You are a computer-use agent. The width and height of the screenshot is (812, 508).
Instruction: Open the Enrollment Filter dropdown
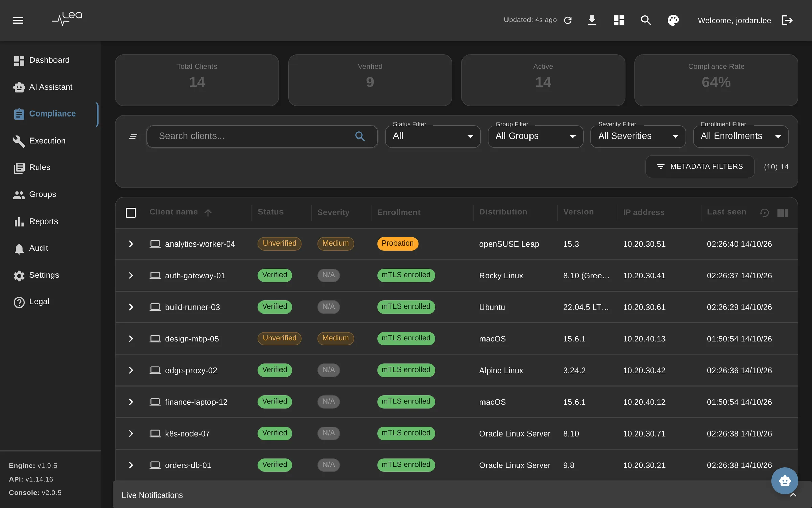(741, 136)
